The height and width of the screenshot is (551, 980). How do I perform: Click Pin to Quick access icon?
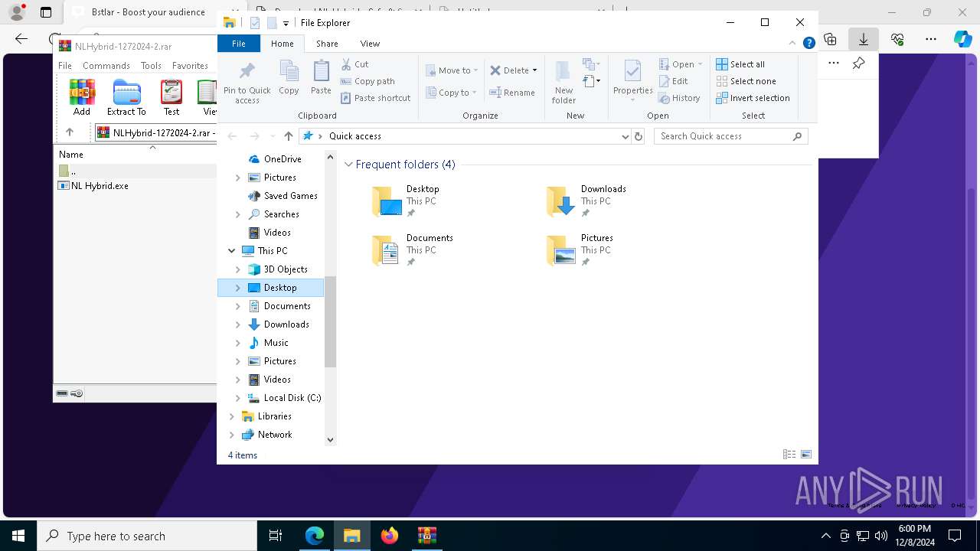coord(247,83)
